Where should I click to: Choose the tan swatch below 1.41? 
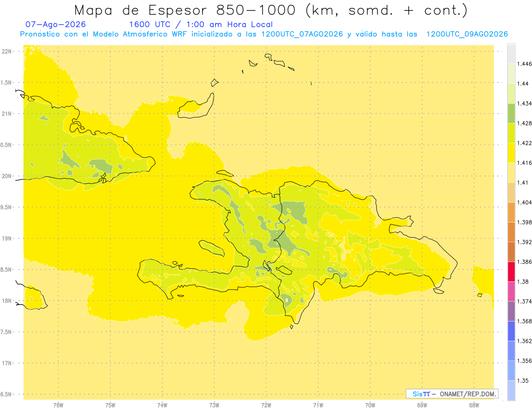[x=511, y=192]
